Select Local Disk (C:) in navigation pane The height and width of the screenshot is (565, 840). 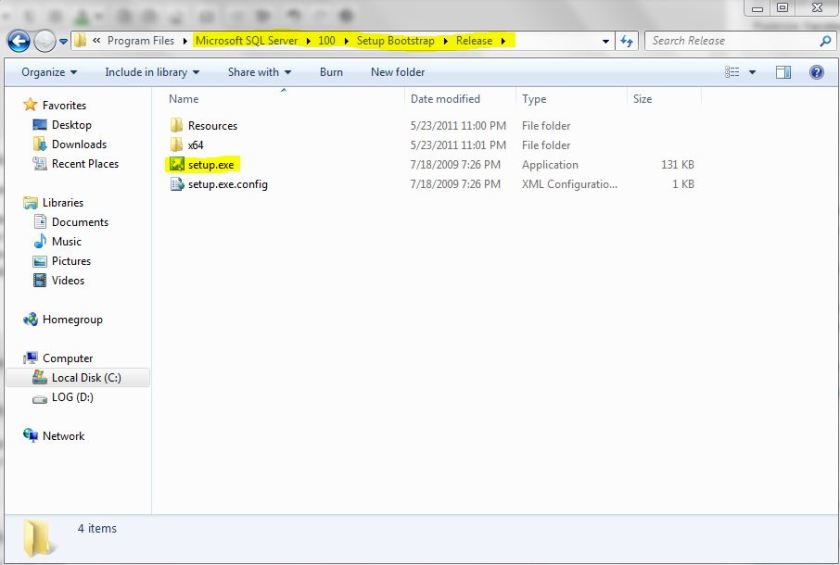coord(86,378)
